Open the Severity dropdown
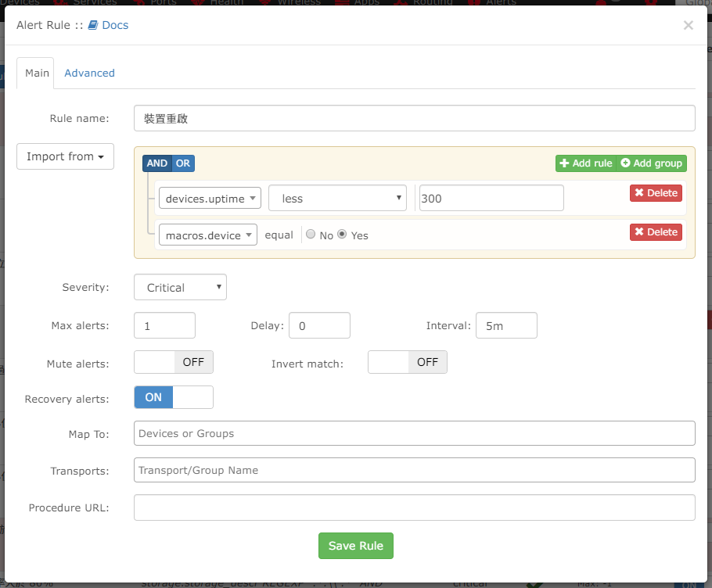This screenshot has width=712, height=588. point(180,287)
